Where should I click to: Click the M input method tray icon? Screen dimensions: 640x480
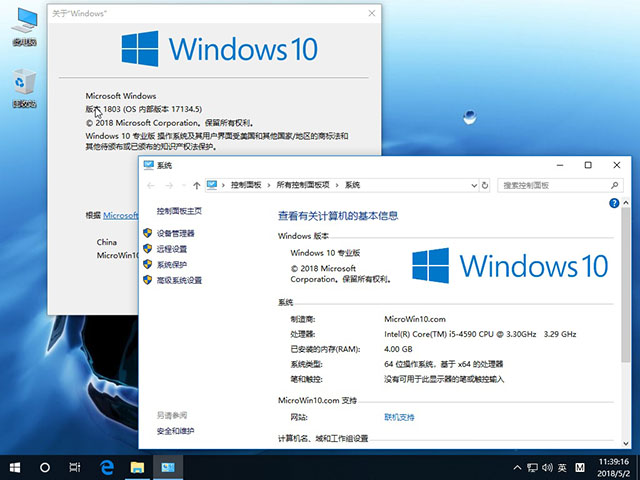[x=580, y=468]
